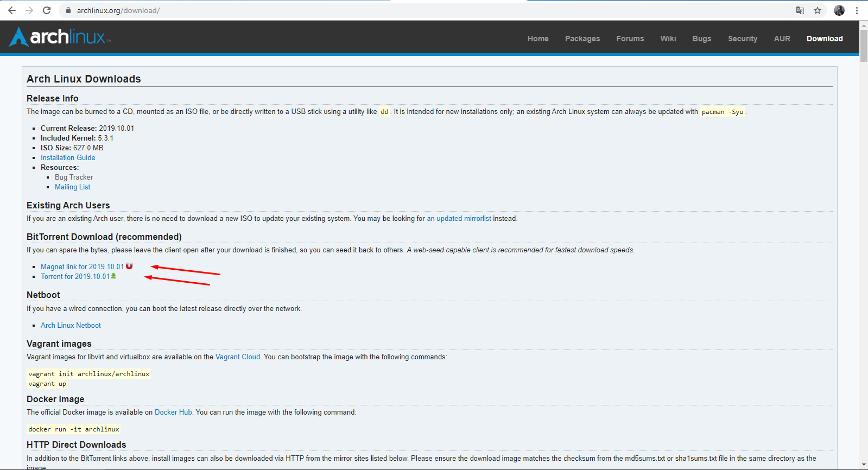Click 'Included Kernel: 5.3.1' text

[x=77, y=138]
